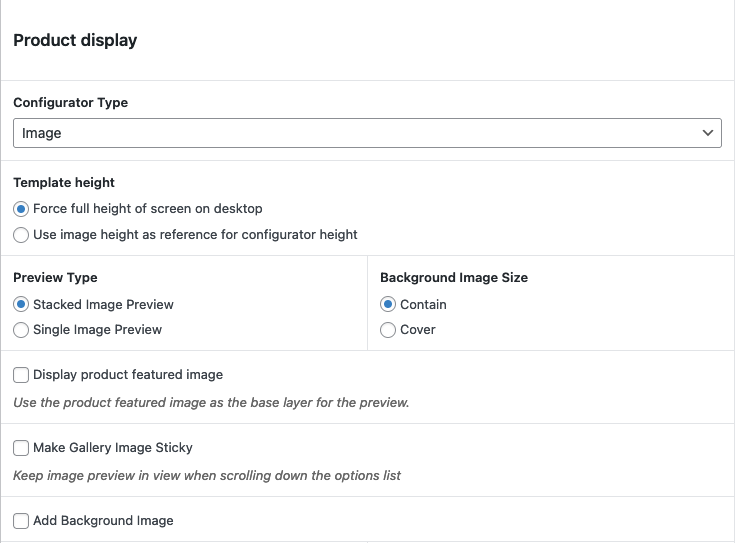The height and width of the screenshot is (543, 735).
Task: Click the 'Add Background Image' label text
Action: tap(103, 521)
